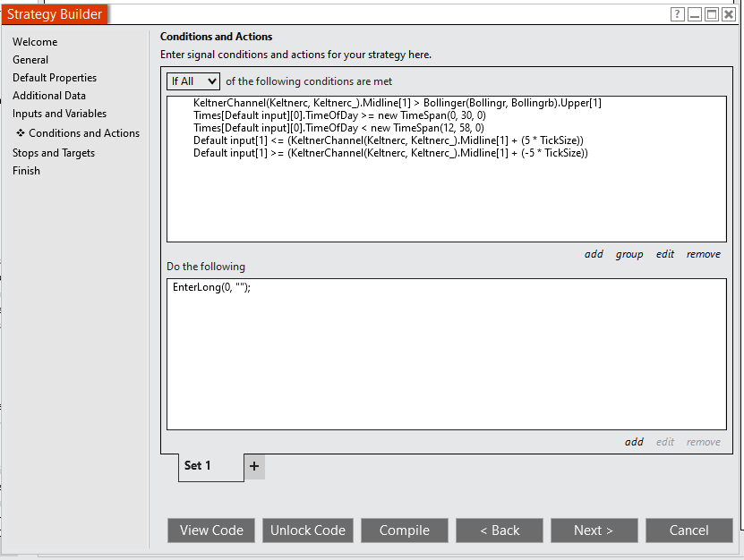Screen dimensions: 744x560
Task: Maximize the Strategy Builder window
Action: [x=711, y=14]
